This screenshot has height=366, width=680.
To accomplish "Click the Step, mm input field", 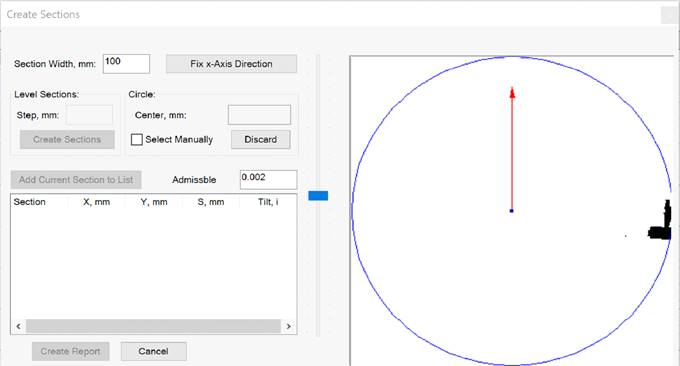I will (x=90, y=115).
